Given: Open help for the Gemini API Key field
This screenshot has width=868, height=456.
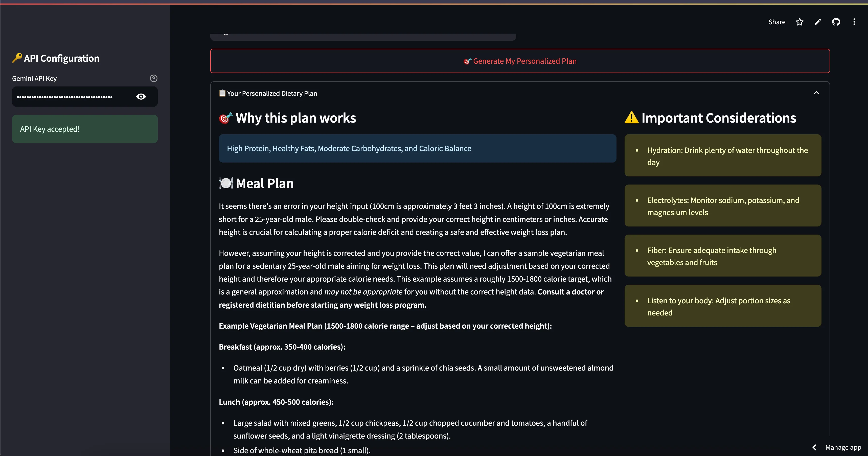Looking at the screenshot, I should pyautogui.click(x=154, y=78).
